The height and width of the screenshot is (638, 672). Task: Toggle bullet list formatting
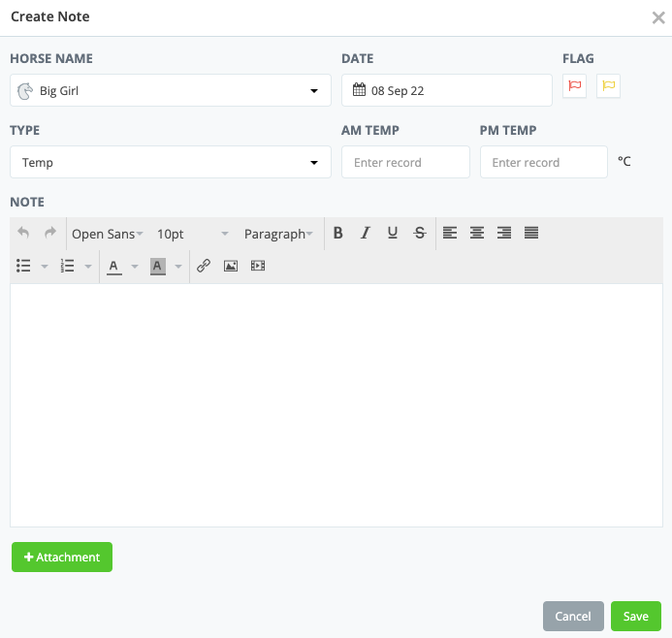pos(24,266)
